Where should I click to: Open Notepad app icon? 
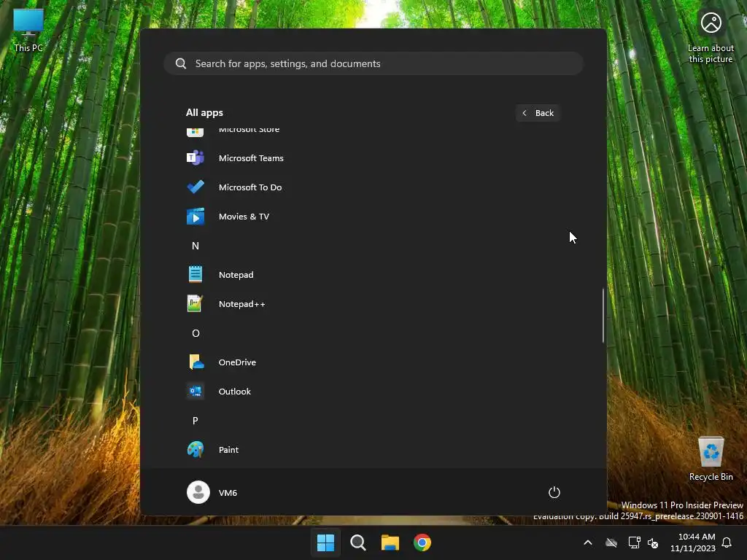(x=196, y=274)
